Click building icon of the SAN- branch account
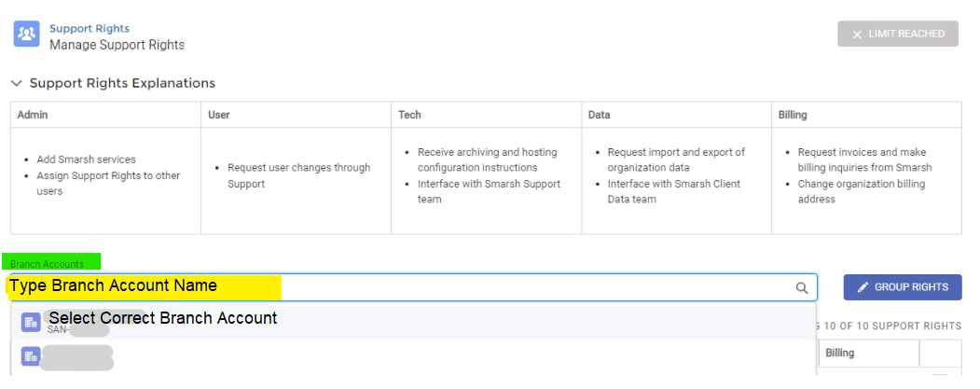 (31, 322)
